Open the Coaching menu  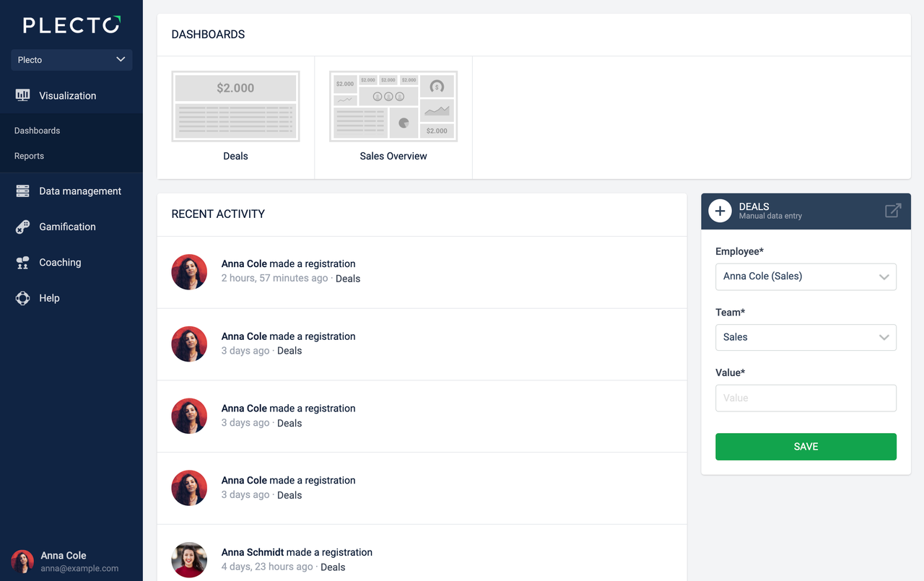pos(71,263)
